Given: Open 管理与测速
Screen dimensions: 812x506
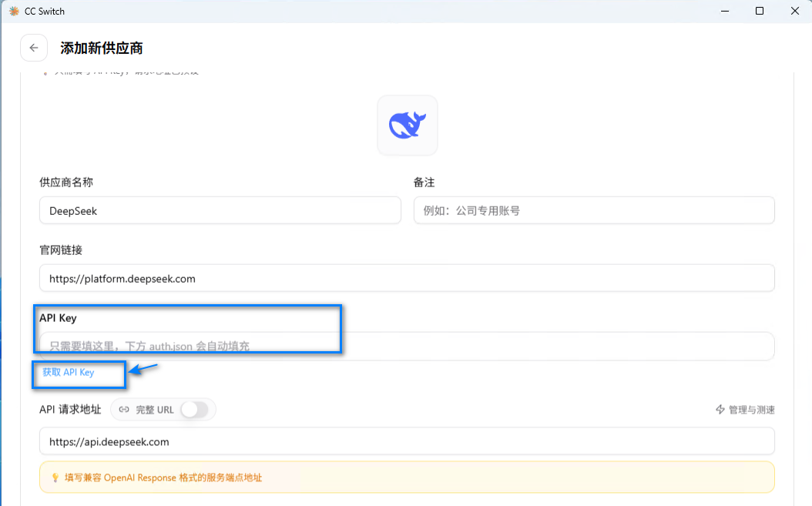Looking at the screenshot, I should pyautogui.click(x=745, y=410).
